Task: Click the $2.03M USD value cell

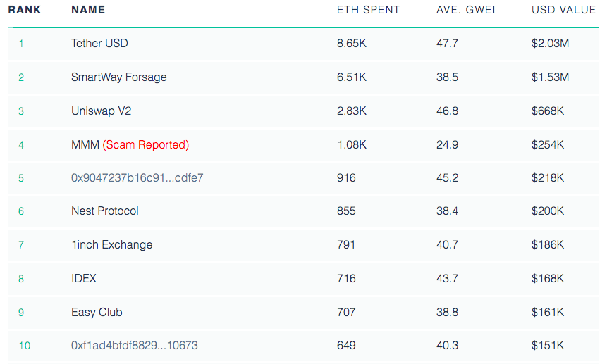Action: (550, 44)
